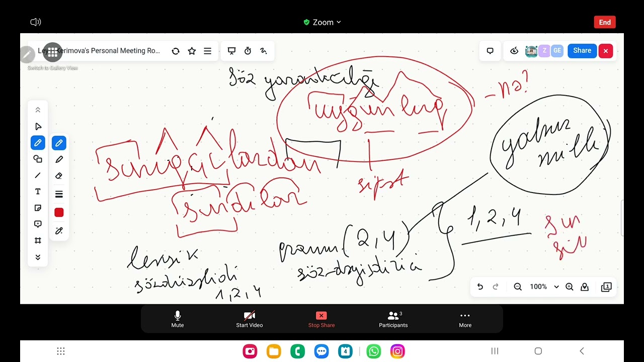644x362 pixels.
Task: Click the blue Share button
Action: click(582, 51)
